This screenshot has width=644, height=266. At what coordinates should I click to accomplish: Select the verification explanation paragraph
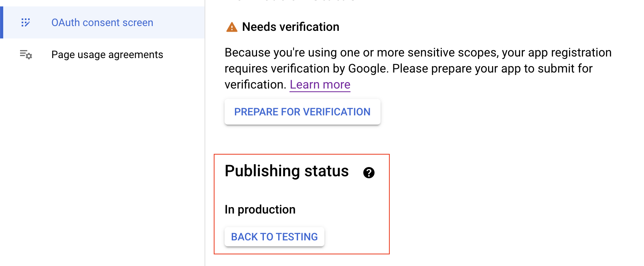(417, 68)
